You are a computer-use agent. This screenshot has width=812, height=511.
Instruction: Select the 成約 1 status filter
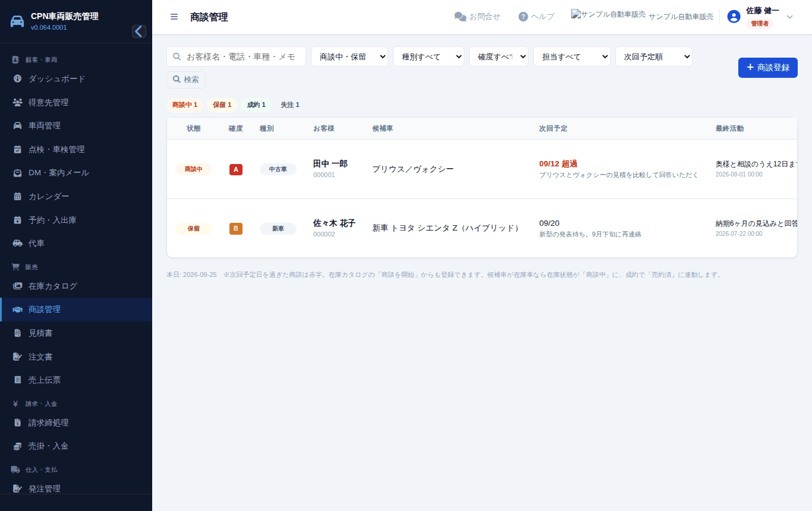tap(256, 105)
